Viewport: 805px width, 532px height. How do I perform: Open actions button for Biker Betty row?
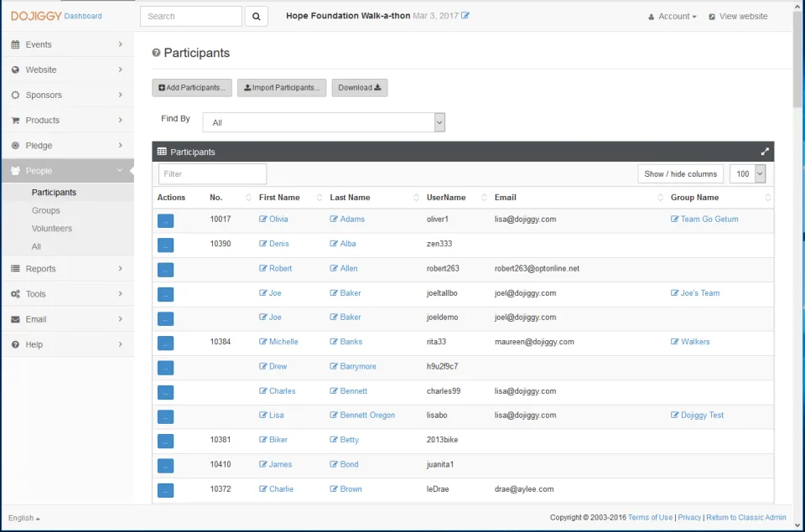click(x=165, y=442)
